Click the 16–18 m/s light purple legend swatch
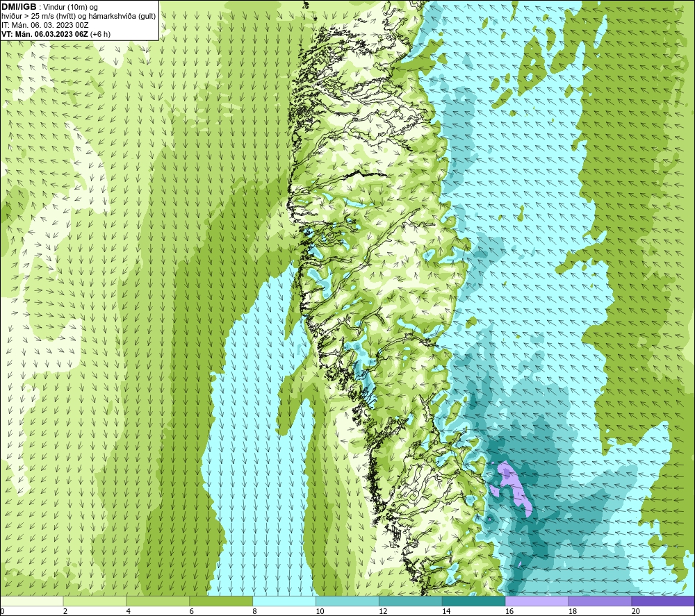695x616 pixels. (x=537, y=601)
